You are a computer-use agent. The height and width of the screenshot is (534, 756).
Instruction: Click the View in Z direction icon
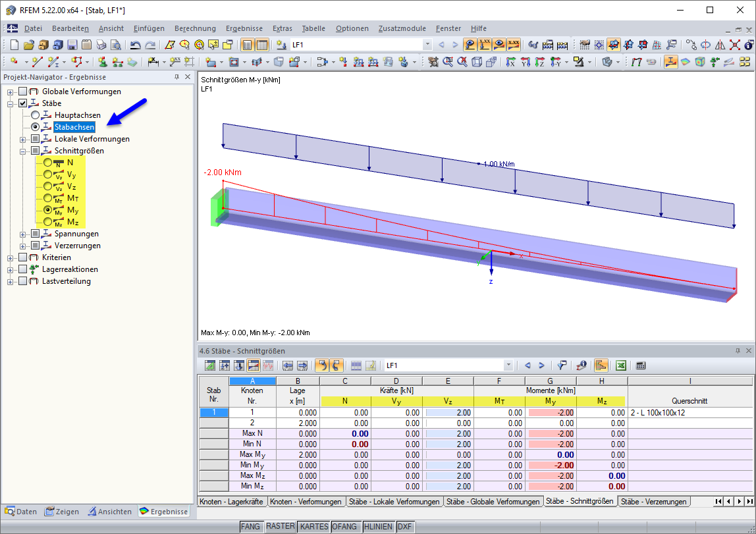pos(540,62)
